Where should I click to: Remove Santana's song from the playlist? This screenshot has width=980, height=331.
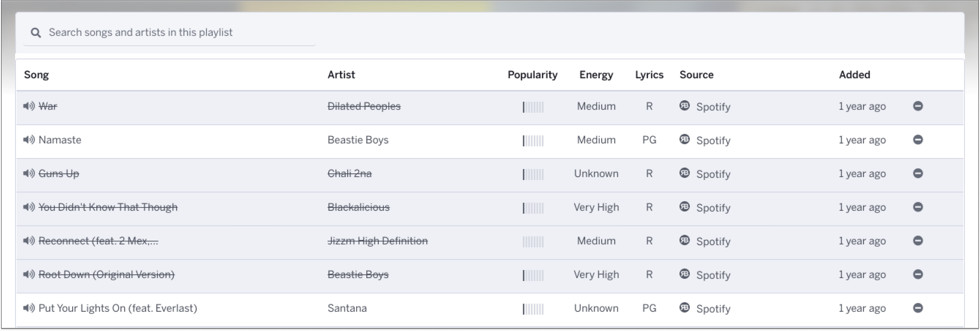pos(917,308)
